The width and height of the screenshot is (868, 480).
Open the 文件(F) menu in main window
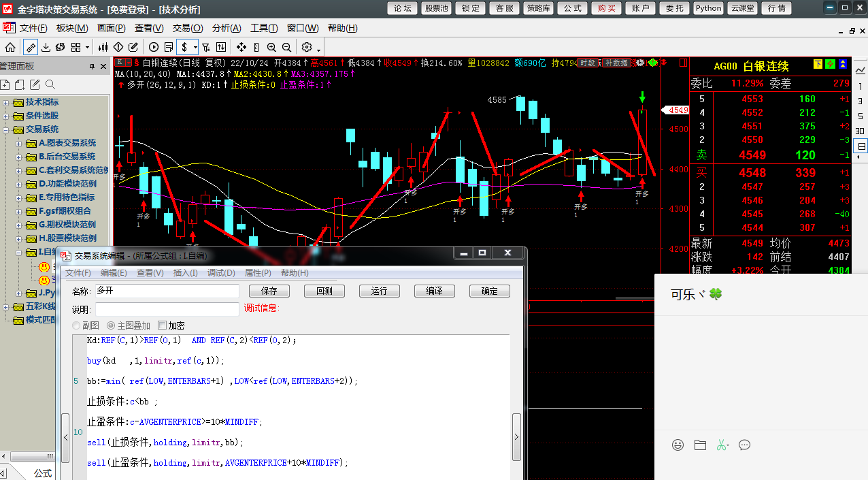click(x=33, y=28)
